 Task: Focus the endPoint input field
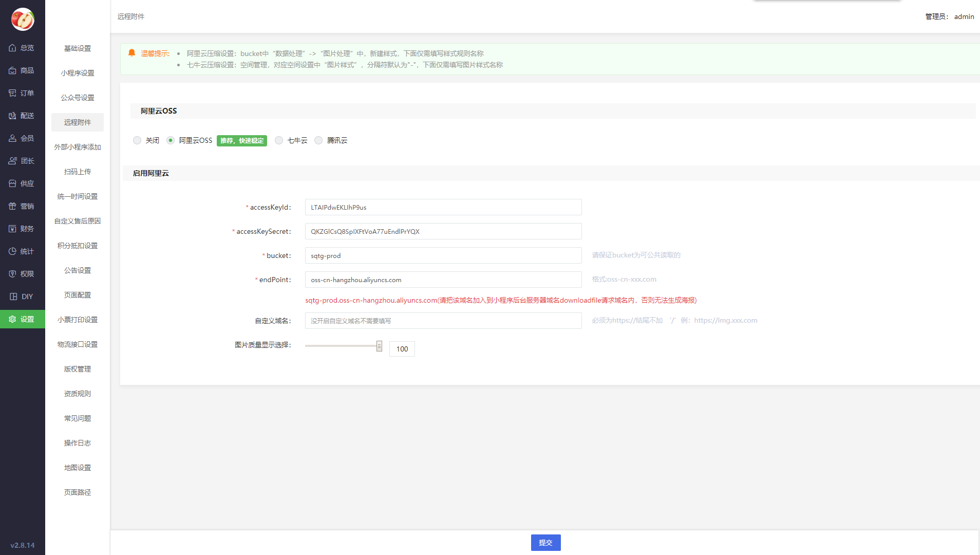[x=443, y=280]
